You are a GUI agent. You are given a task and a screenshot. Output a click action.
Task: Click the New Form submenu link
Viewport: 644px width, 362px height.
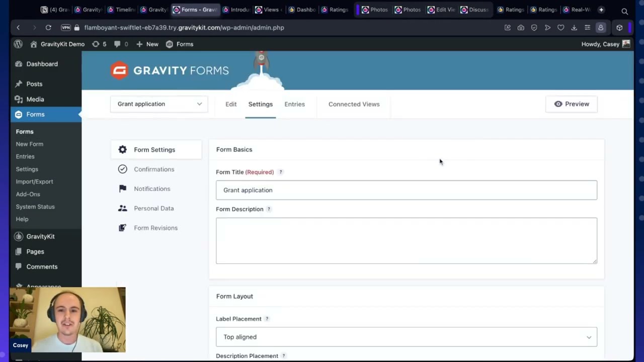pyautogui.click(x=29, y=144)
